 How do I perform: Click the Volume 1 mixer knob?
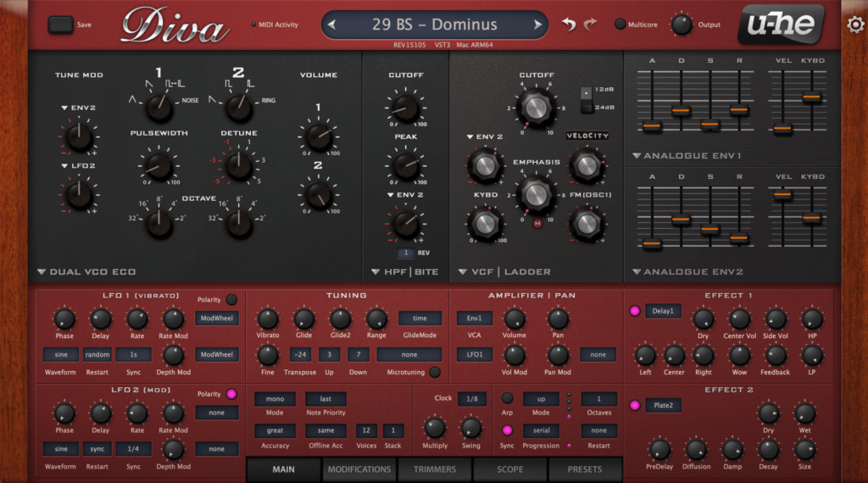[x=319, y=136]
